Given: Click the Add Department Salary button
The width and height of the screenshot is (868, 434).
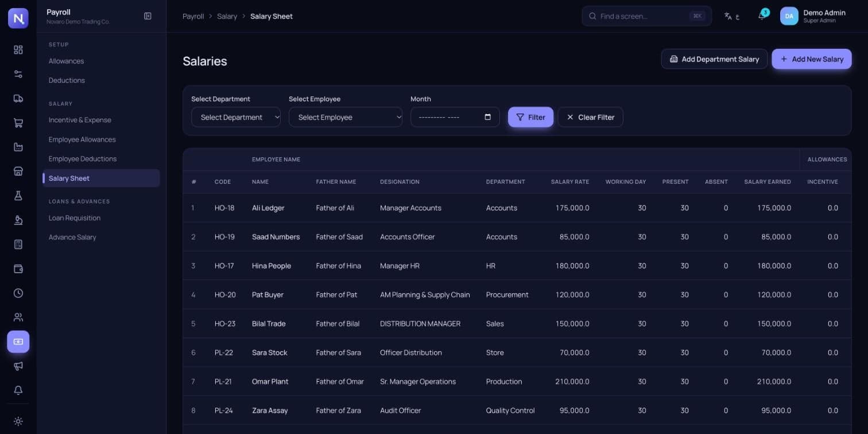Looking at the screenshot, I should tap(714, 59).
